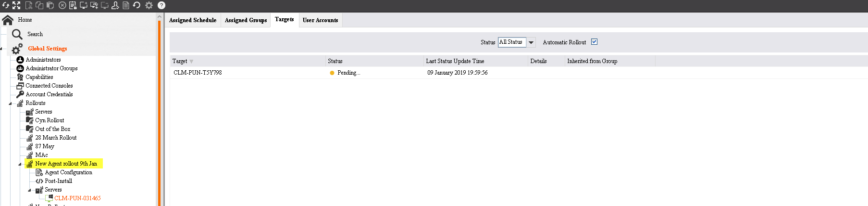Select the CLM-PUN-031465 server node
The height and width of the screenshot is (206, 868).
[77, 198]
